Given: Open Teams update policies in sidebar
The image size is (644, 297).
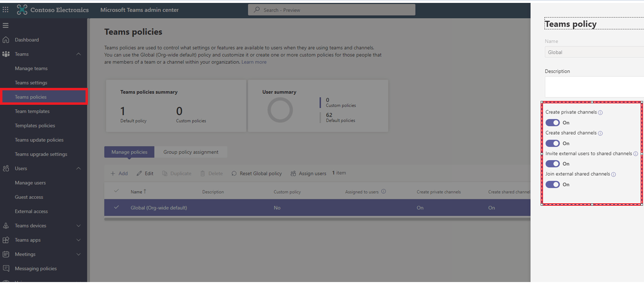Looking at the screenshot, I should coord(39,140).
